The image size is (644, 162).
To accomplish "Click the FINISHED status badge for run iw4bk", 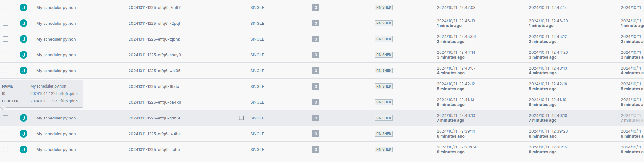I will [383, 134].
